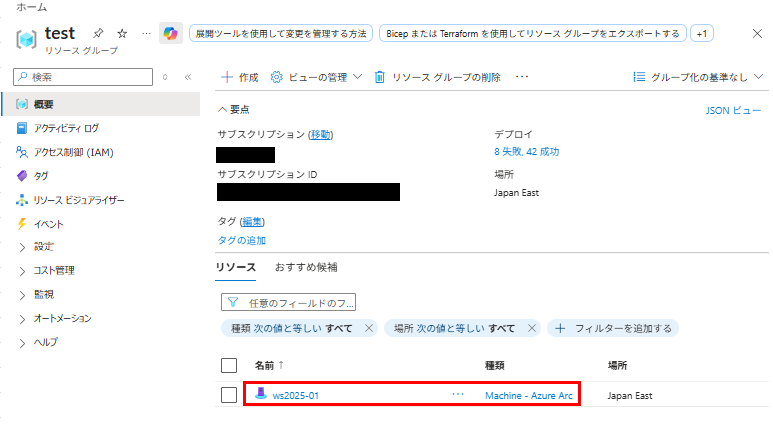
Task: Sort by 場所 column header
Action: [x=617, y=365]
